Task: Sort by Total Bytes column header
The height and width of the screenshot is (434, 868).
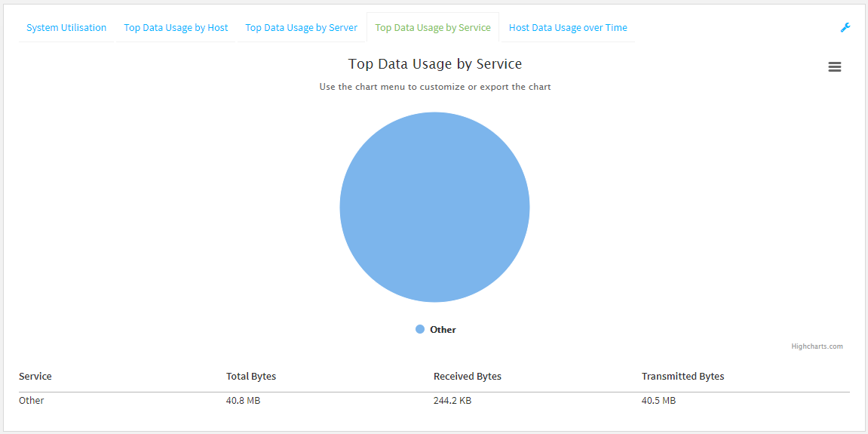Action: (x=251, y=376)
